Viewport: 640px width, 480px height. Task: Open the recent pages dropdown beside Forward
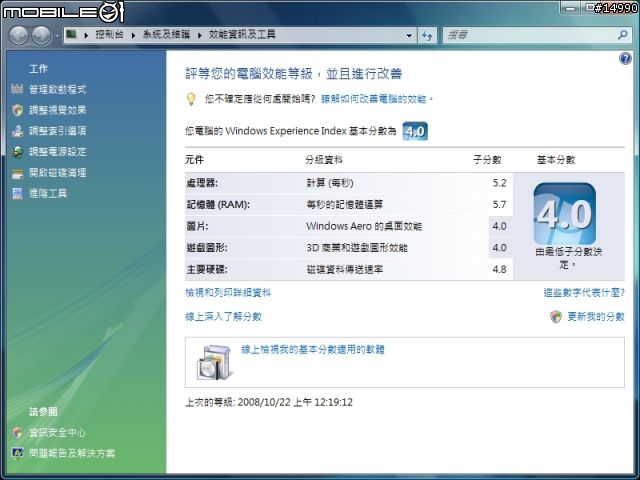tap(56, 36)
